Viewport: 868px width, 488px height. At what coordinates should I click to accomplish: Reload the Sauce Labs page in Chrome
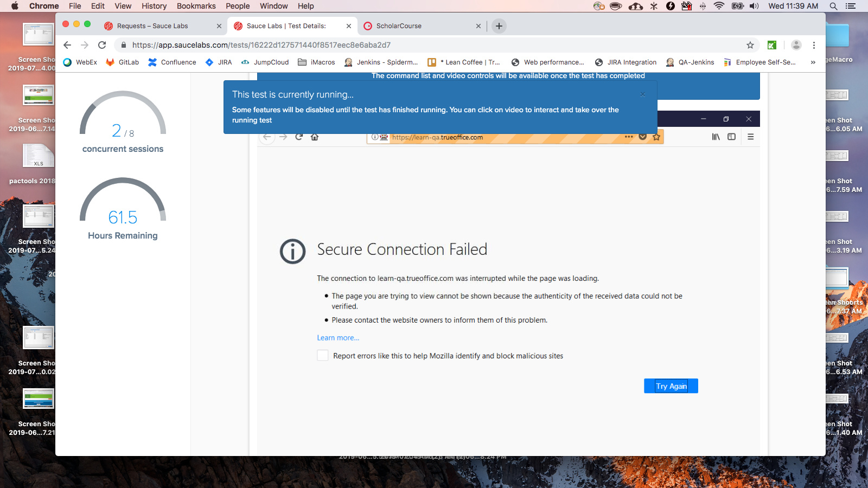[x=102, y=45]
